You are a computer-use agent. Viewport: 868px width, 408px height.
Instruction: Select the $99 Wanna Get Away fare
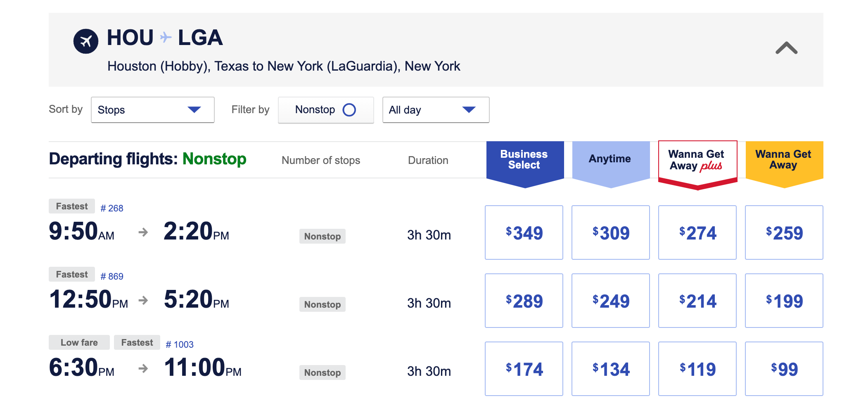[x=783, y=368]
